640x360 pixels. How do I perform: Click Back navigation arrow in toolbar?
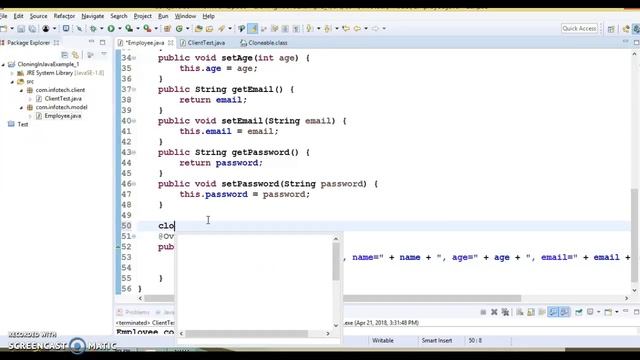(358, 29)
